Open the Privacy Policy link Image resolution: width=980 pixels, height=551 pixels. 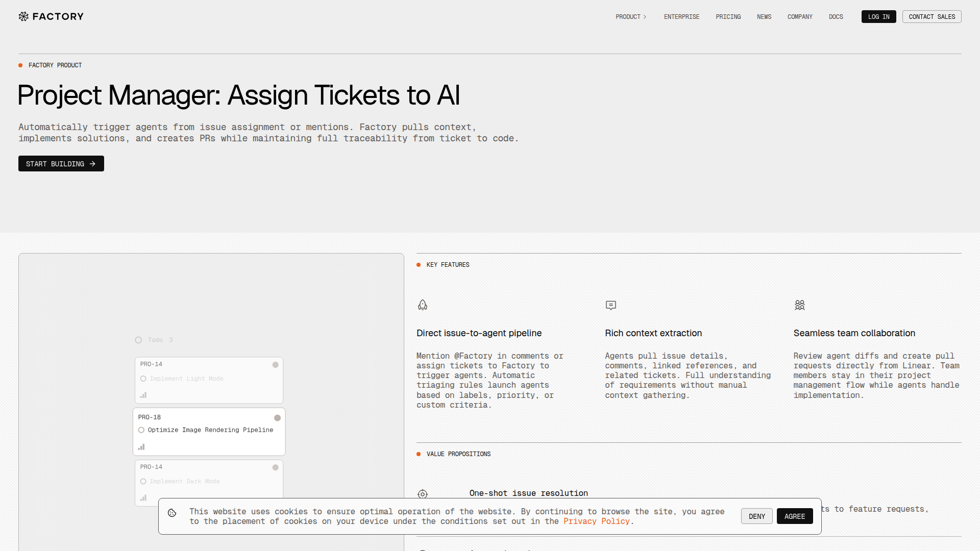point(596,521)
